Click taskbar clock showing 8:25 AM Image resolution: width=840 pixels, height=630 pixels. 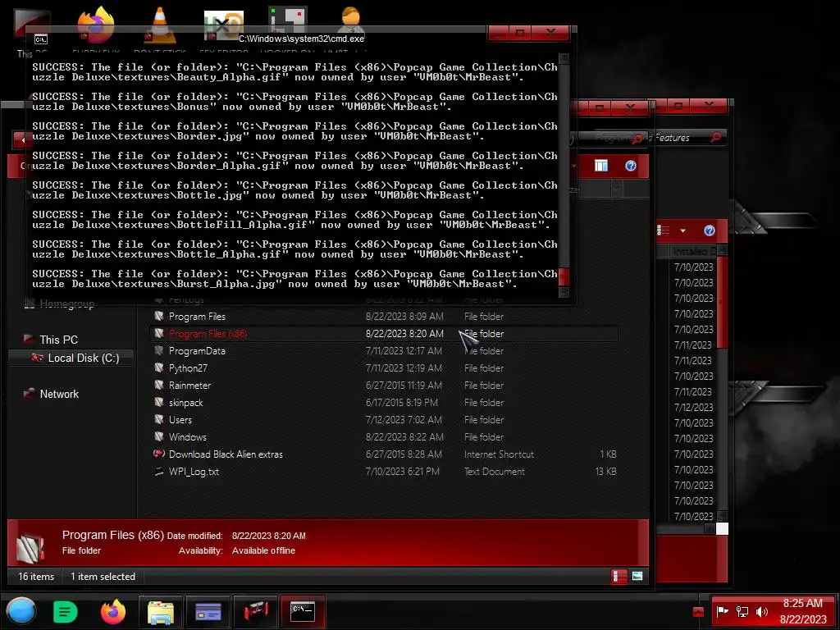point(802,603)
